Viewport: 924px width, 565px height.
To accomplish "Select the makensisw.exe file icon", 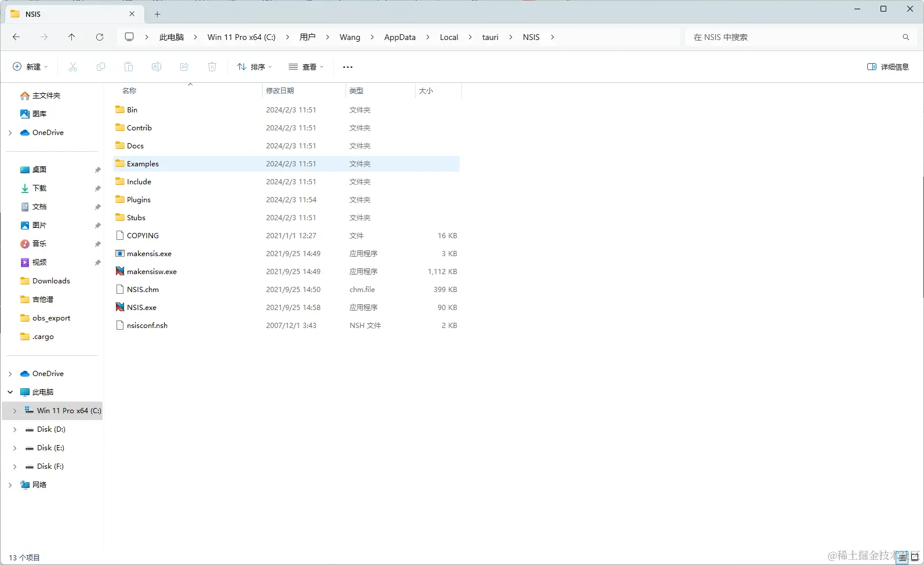I will [120, 271].
